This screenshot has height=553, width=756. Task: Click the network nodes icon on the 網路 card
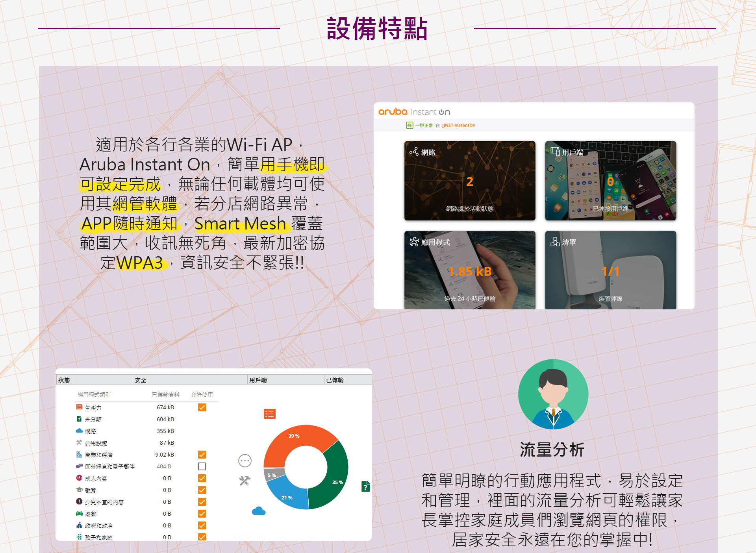414,152
